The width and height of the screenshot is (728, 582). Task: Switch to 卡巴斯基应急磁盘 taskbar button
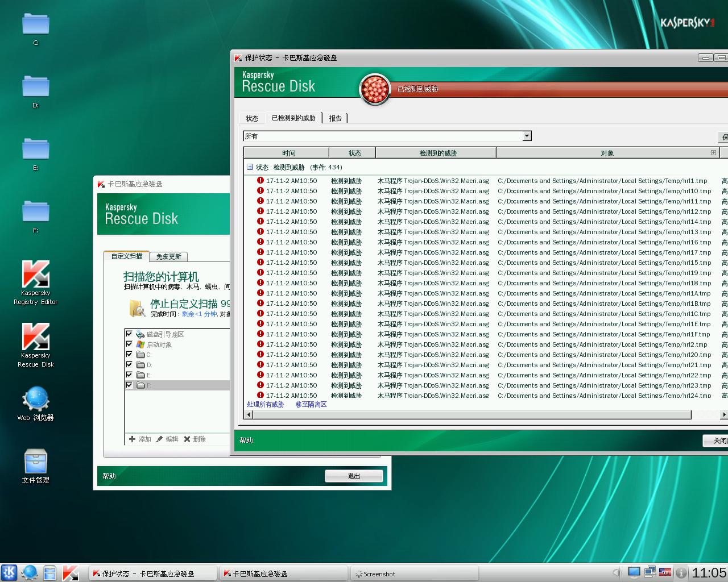coord(284,573)
